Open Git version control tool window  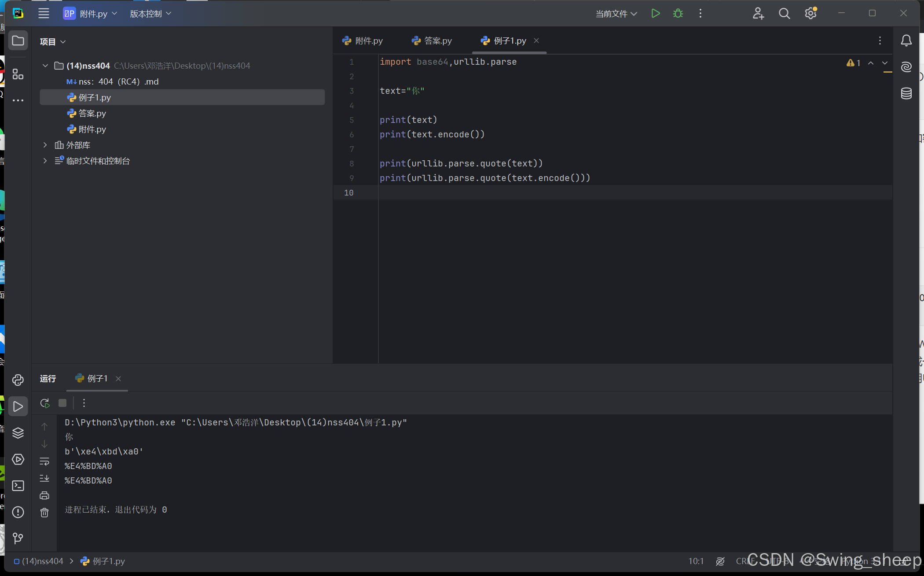point(18,538)
